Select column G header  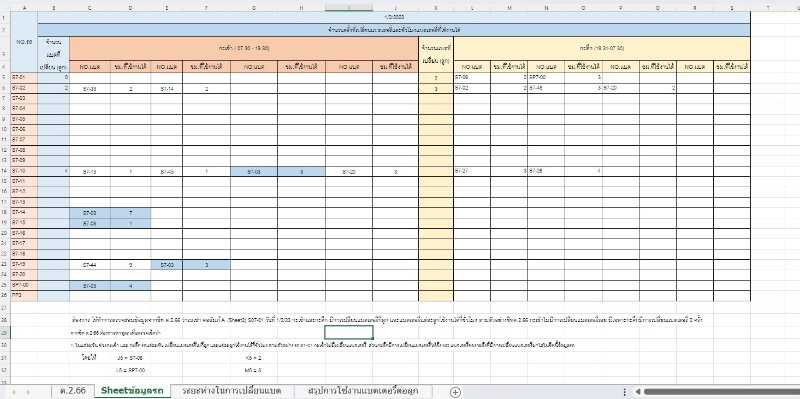254,8
